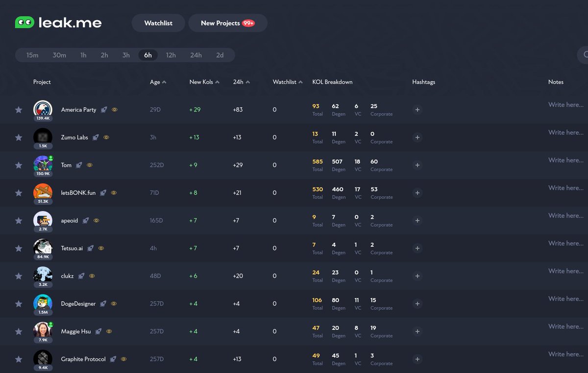Image resolution: width=588 pixels, height=373 pixels.
Task: Star the America Party project
Action: [x=19, y=110]
